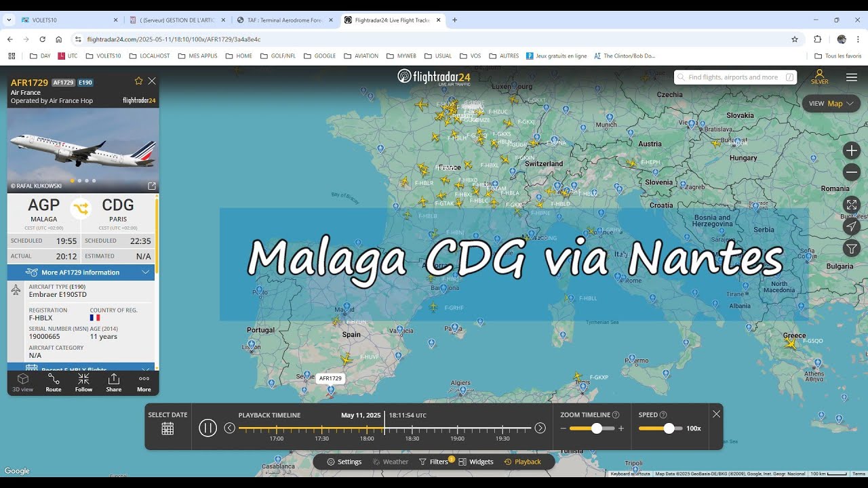868x488 pixels.
Task: Open the Select Date calendar
Action: 167,428
